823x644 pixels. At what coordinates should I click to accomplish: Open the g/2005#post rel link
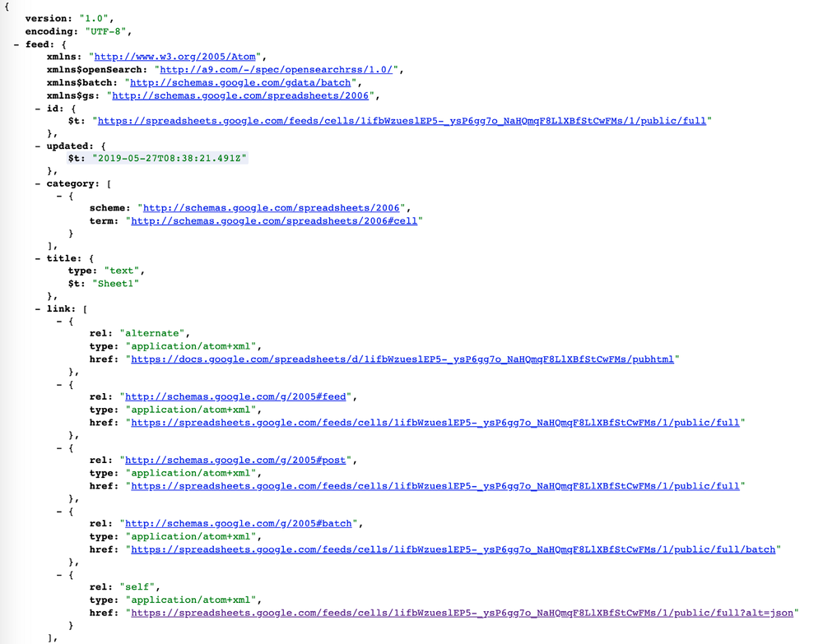click(235, 460)
